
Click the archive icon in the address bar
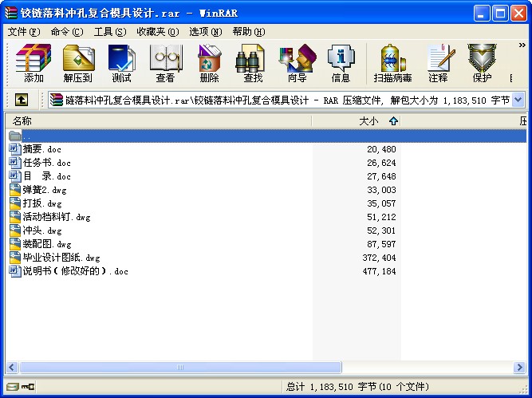click(57, 100)
